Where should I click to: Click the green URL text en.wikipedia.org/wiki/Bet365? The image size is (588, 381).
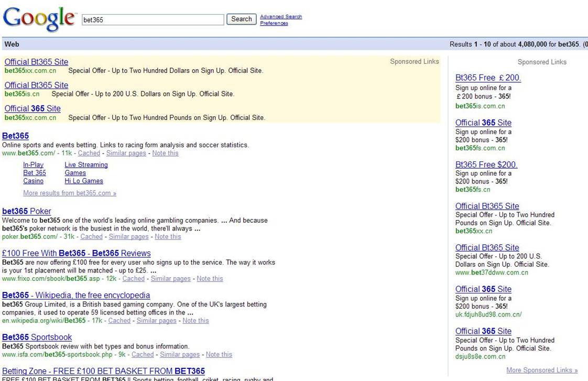[44, 321]
